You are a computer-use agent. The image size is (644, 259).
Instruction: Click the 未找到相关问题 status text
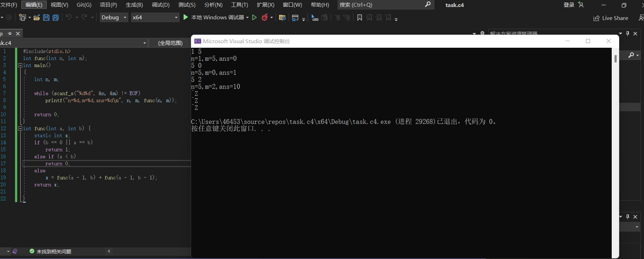54,251
